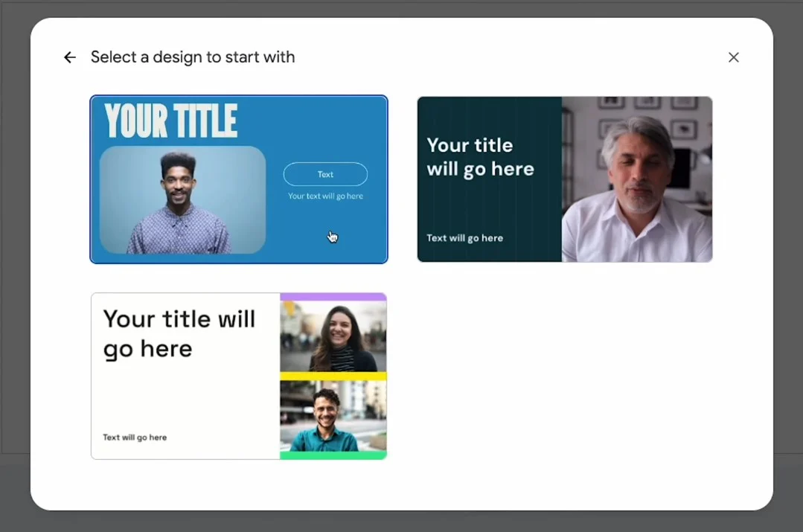The width and height of the screenshot is (803, 532).
Task: Click 'Text will go here' on white template
Action: tap(135, 438)
